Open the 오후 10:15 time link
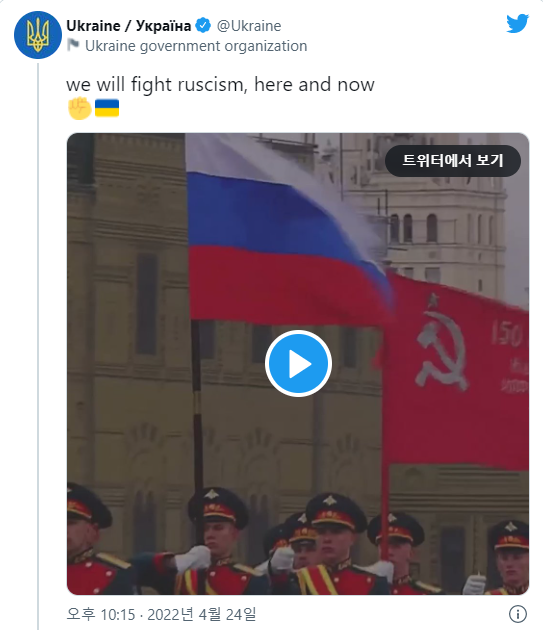Screen dimensions: 543x630 point(101,614)
